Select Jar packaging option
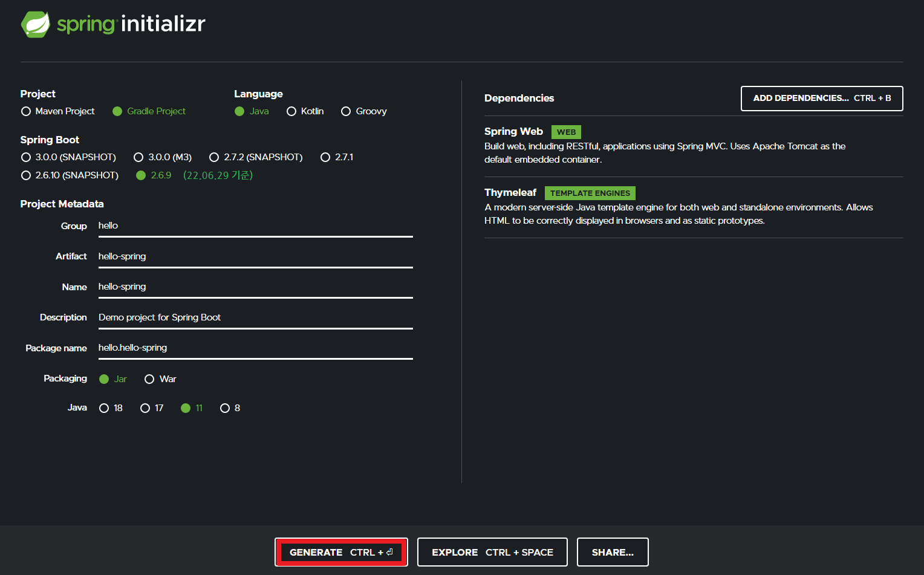The image size is (924, 575). pos(113,379)
